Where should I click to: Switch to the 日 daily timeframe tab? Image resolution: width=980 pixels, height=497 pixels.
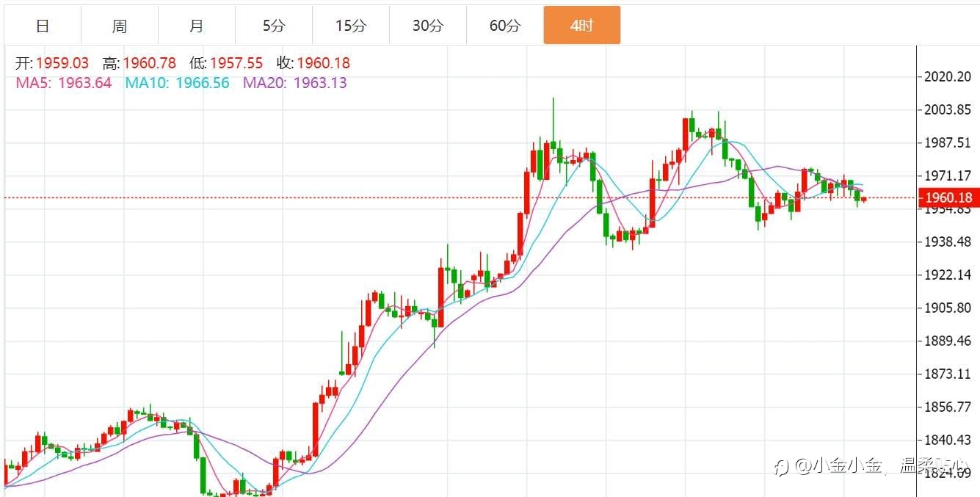click(43, 26)
